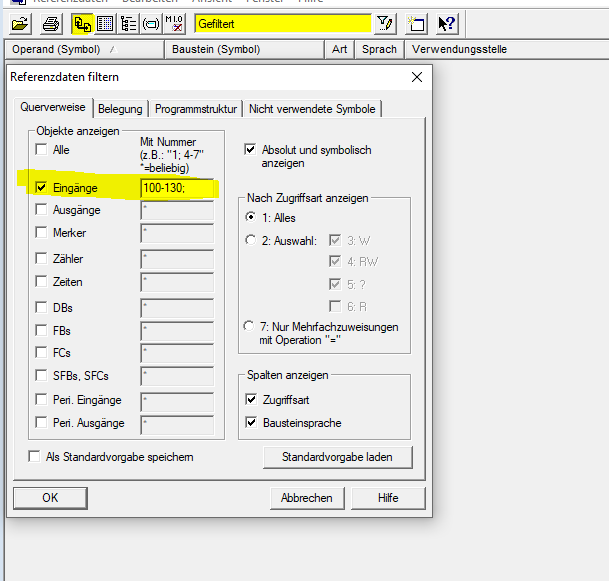This screenshot has height=581, width=609.
Task: Check Als Standardvorgabe speichern
Action: coord(34,456)
